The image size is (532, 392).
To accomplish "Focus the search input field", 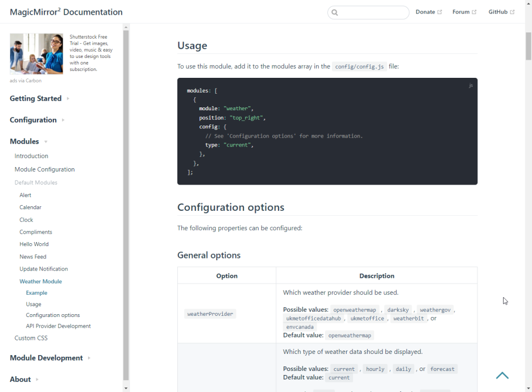I will pyautogui.click(x=368, y=12).
